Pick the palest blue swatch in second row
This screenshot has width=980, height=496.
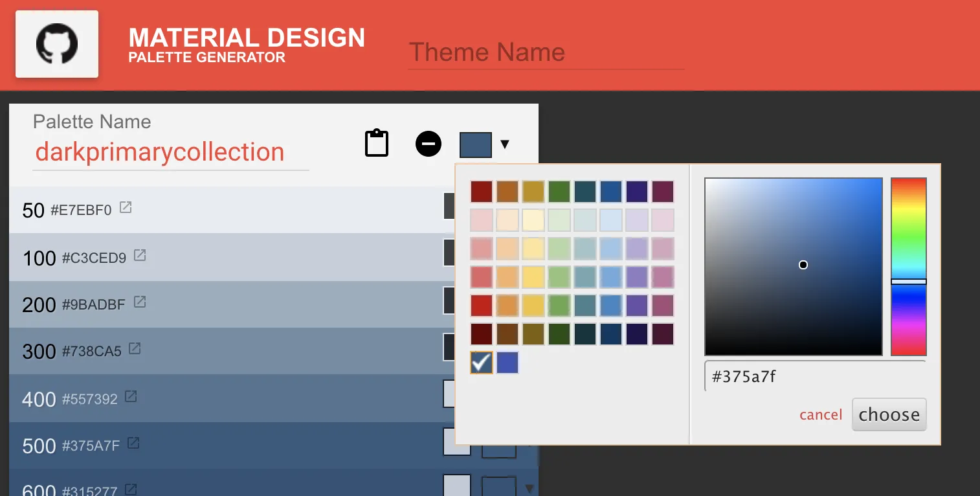(x=611, y=220)
